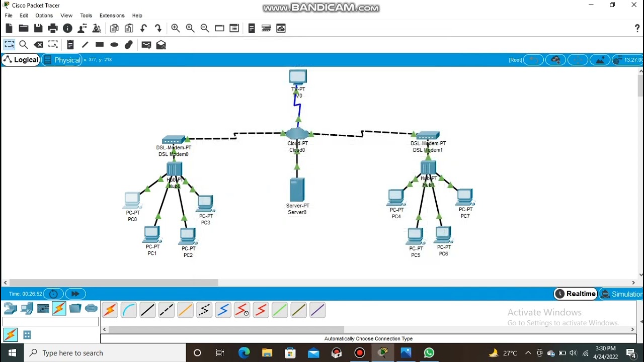Click Fast Forward Time button
644x362 pixels.
[75, 294]
